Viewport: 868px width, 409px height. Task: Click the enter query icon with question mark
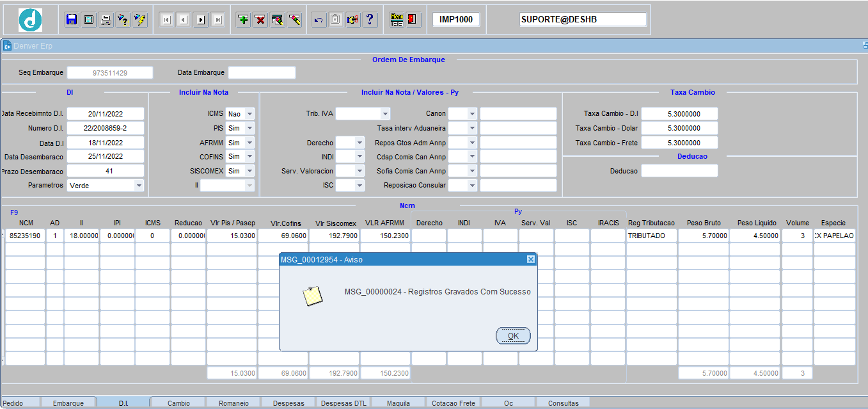point(123,20)
